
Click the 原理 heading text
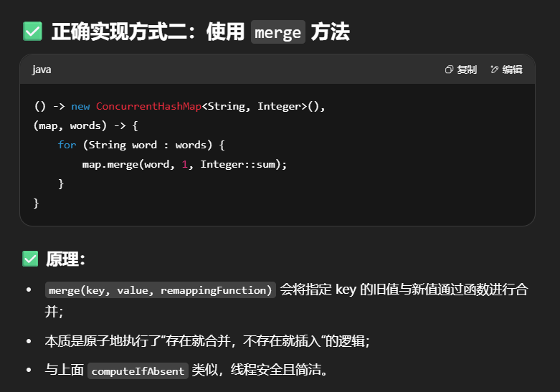[66, 259]
